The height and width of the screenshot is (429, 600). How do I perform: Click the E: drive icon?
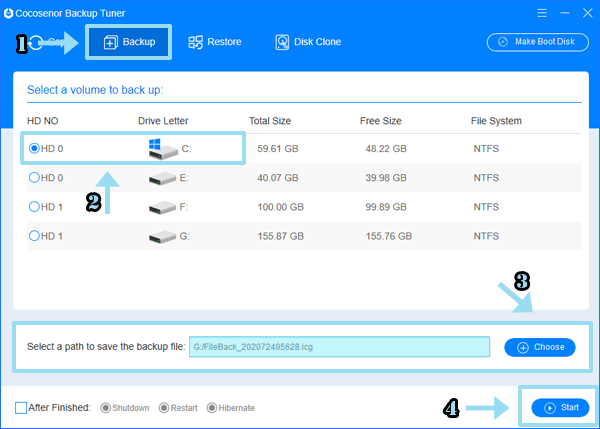coord(162,178)
